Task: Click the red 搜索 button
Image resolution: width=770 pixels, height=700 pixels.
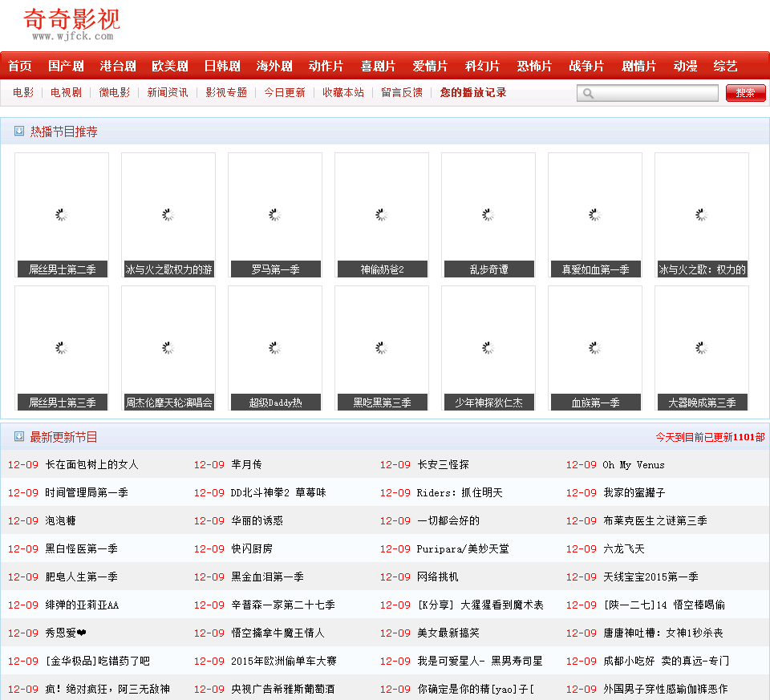Action: tap(745, 93)
